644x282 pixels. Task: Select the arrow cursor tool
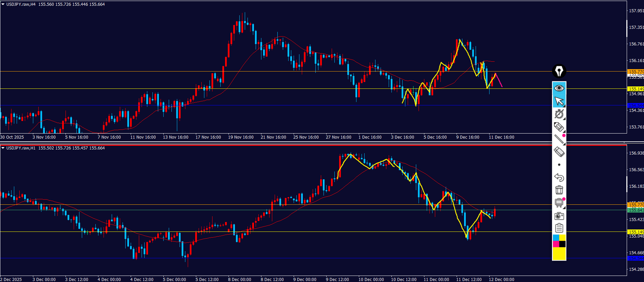(x=559, y=101)
